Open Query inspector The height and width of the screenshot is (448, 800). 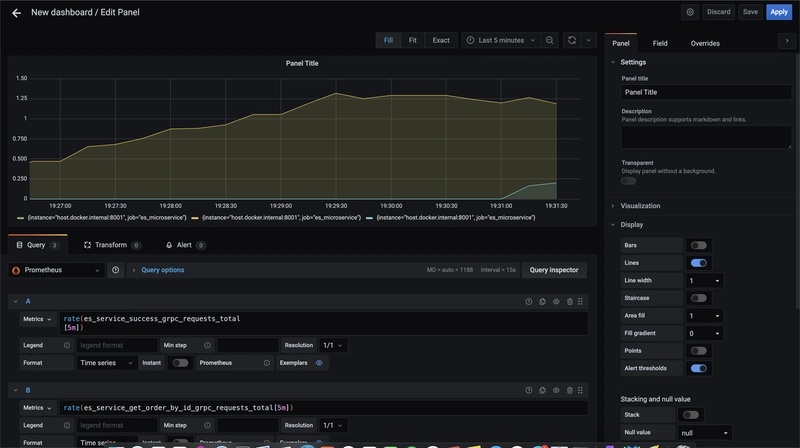click(x=554, y=270)
